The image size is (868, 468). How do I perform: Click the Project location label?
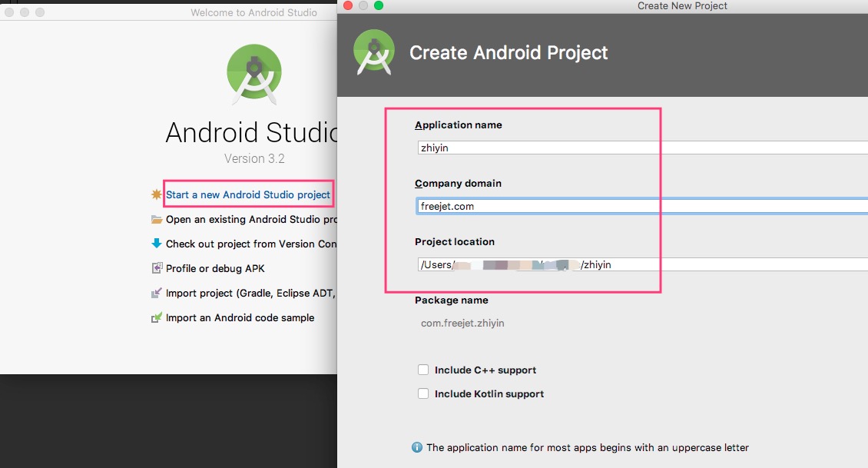tap(455, 241)
